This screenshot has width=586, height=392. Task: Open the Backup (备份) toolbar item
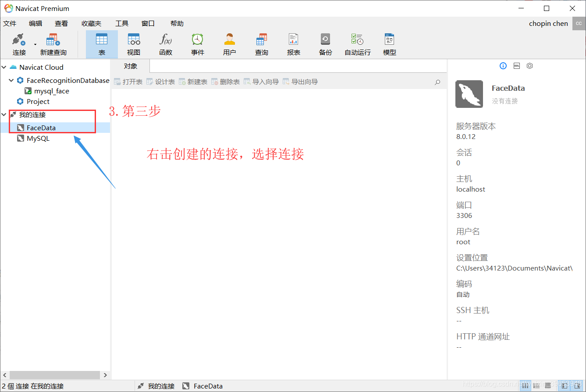326,44
